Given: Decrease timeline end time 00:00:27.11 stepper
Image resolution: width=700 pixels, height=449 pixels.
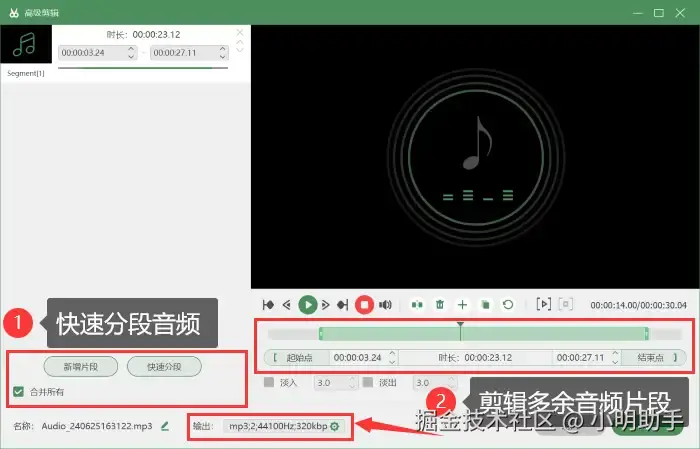Looking at the screenshot, I should pyautogui.click(x=615, y=362).
